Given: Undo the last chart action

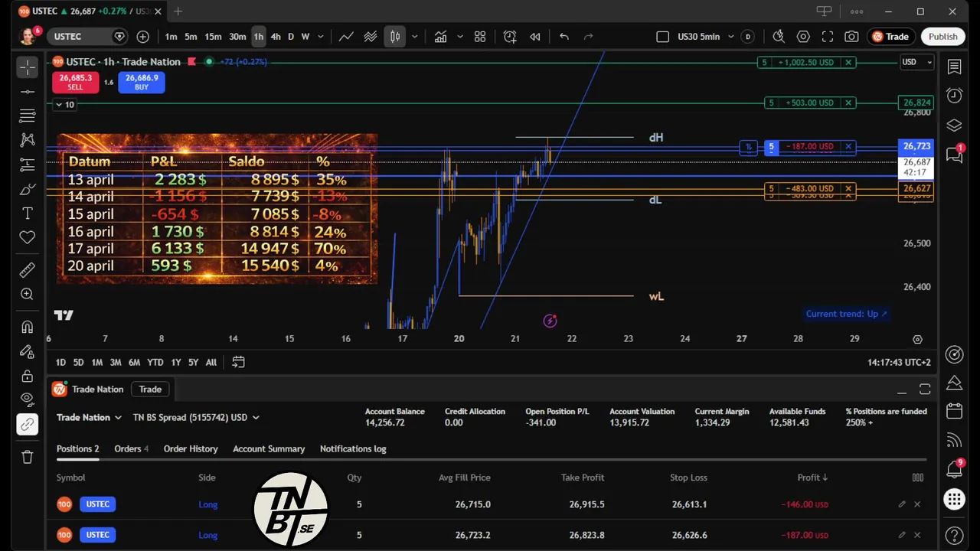Looking at the screenshot, I should pos(564,37).
